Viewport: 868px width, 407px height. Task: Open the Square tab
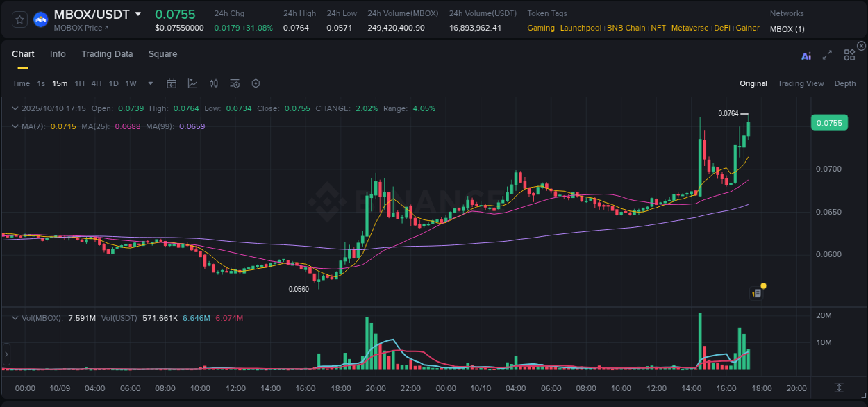coord(162,53)
